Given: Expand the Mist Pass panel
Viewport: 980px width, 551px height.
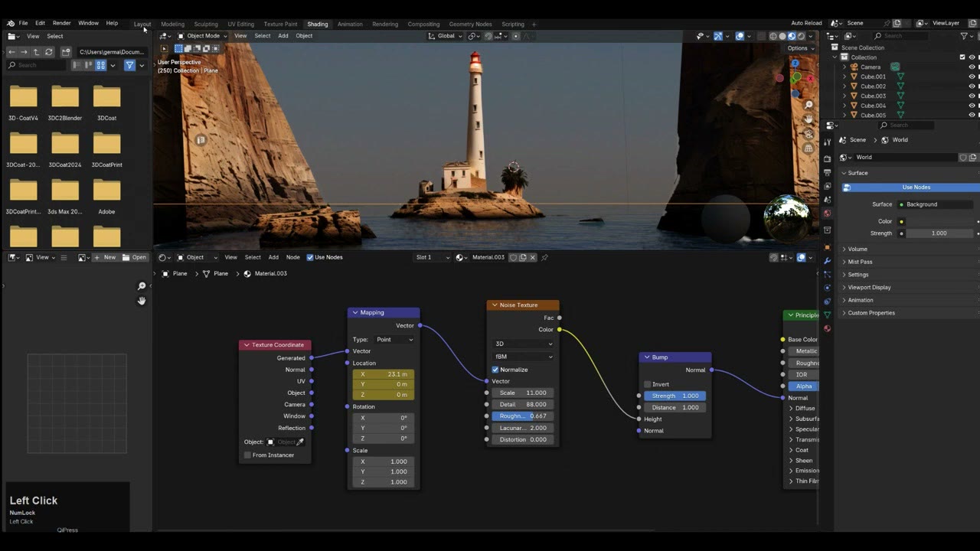Looking at the screenshot, I should click(x=860, y=262).
